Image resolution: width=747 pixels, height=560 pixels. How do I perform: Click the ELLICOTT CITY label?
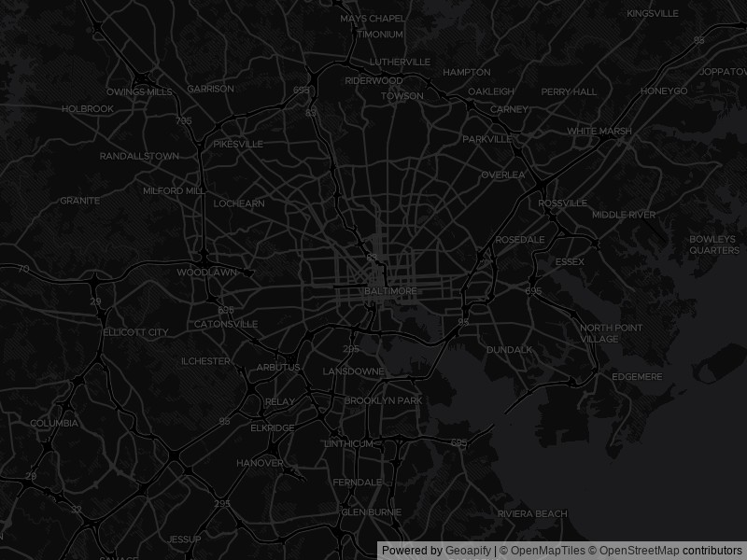tap(135, 332)
